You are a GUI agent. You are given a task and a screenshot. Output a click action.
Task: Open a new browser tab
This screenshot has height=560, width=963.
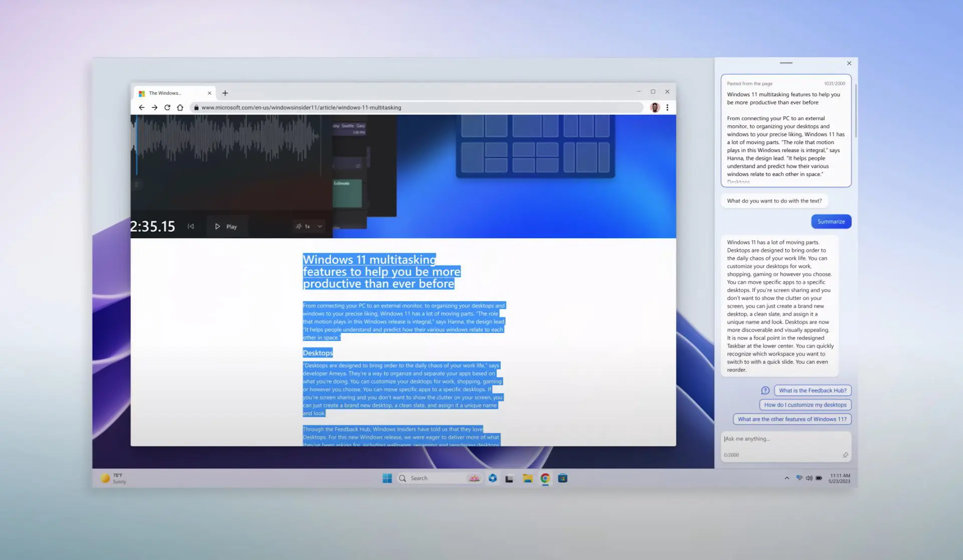(x=225, y=93)
